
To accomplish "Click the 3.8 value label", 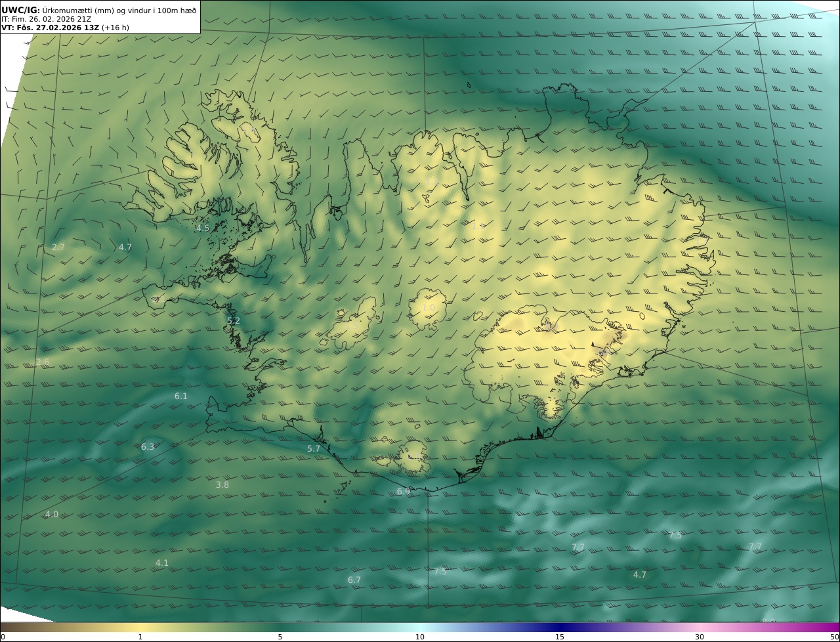I will [222, 485].
